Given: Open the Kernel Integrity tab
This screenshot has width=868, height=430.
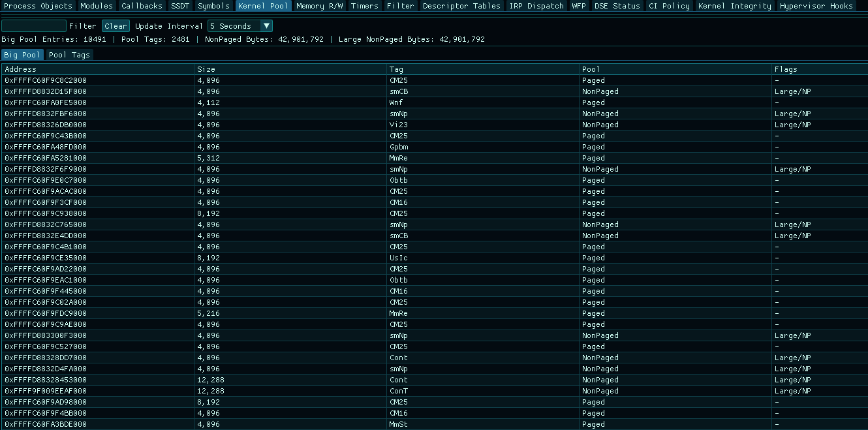Looking at the screenshot, I should [x=735, y=6].
